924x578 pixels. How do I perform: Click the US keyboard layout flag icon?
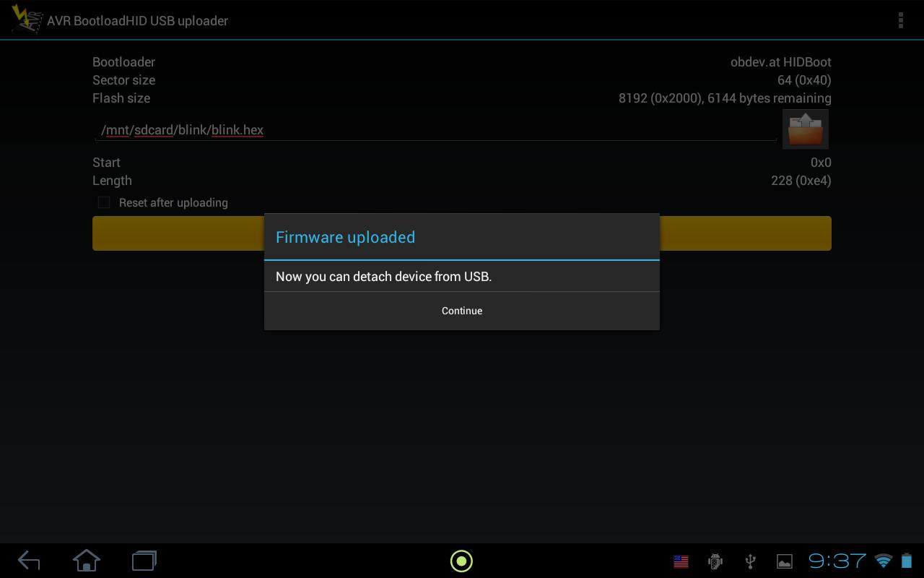tap(679, 561)
